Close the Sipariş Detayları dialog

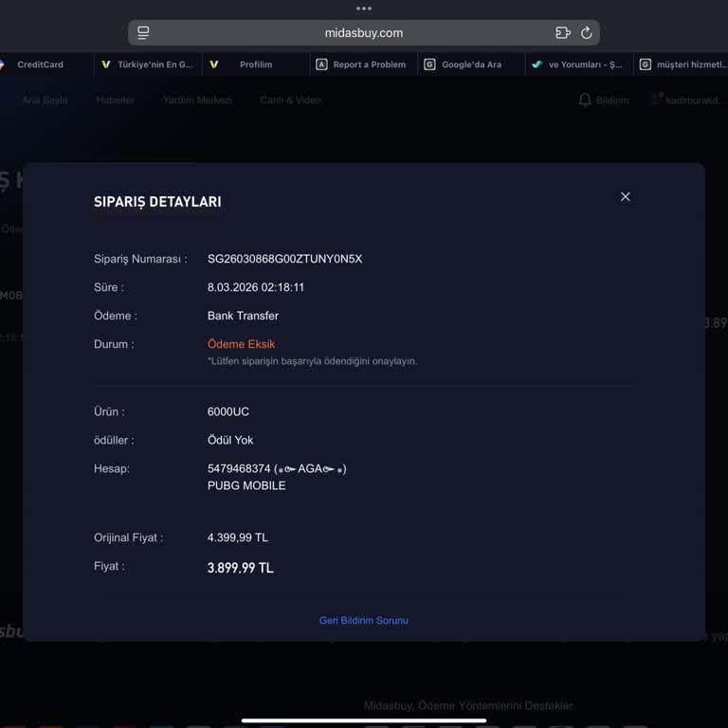[x=625, y=197]
